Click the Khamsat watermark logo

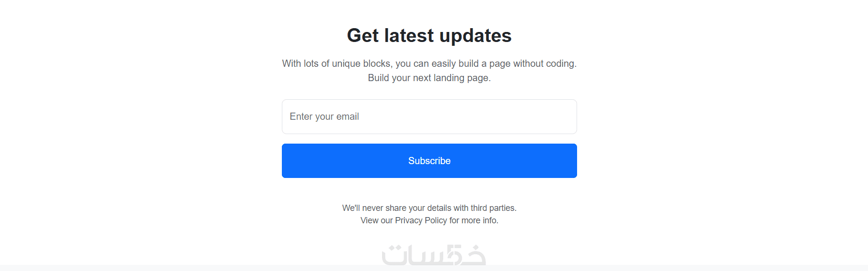point(434,255)
